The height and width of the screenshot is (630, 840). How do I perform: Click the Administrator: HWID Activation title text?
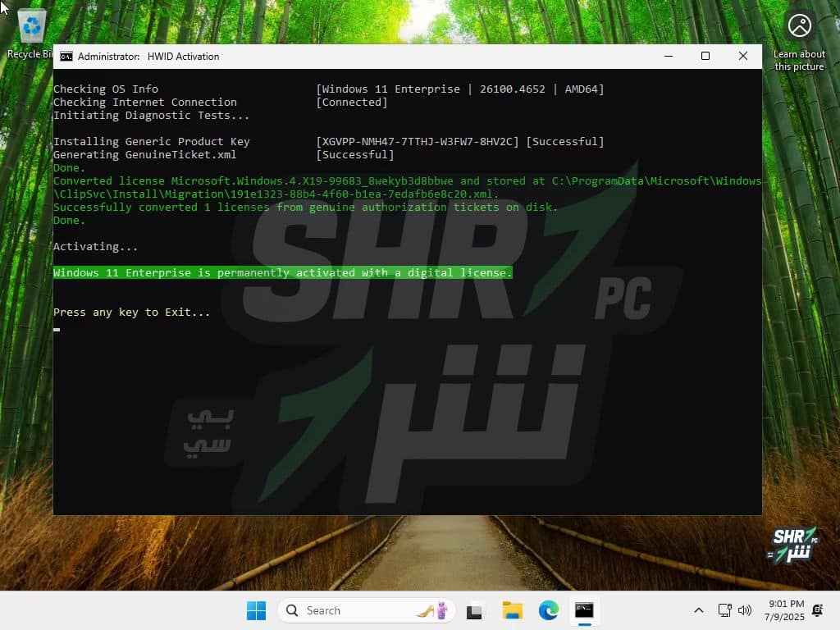(148, 57)
